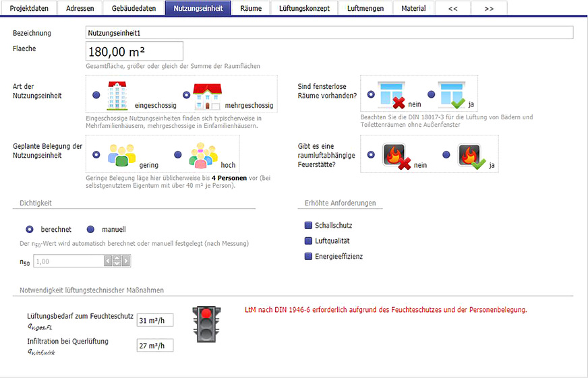Click the n50 left arrow button
This screenshot has width=588, height=380.
(x=108, y=261)
